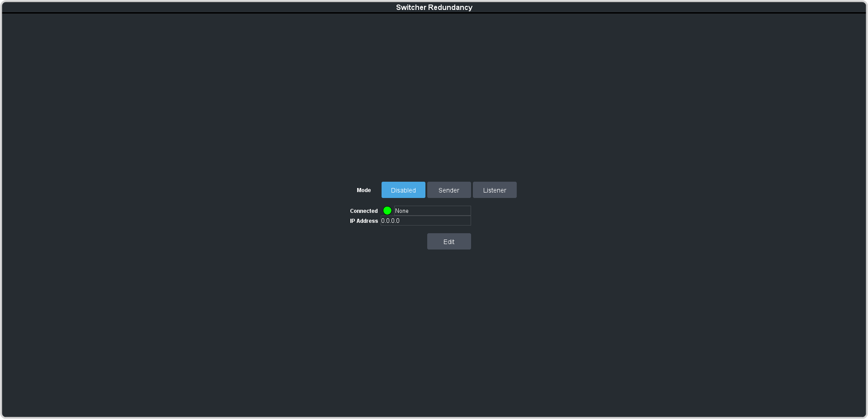Choose Sender between Disabled and Listener
Screen dimensions: 868x419
point(449,190)
